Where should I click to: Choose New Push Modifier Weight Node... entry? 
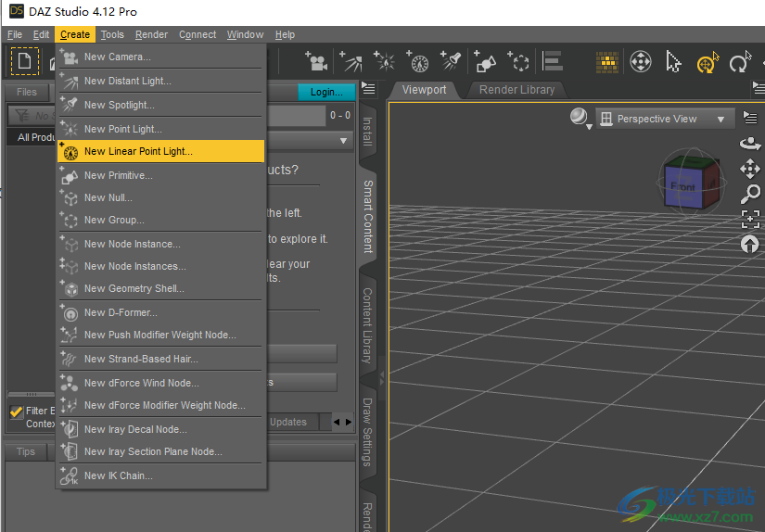[161, 335]
